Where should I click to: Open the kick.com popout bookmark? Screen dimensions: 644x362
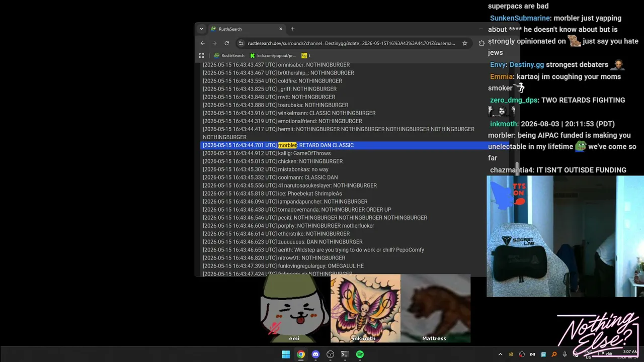point(273,56)
